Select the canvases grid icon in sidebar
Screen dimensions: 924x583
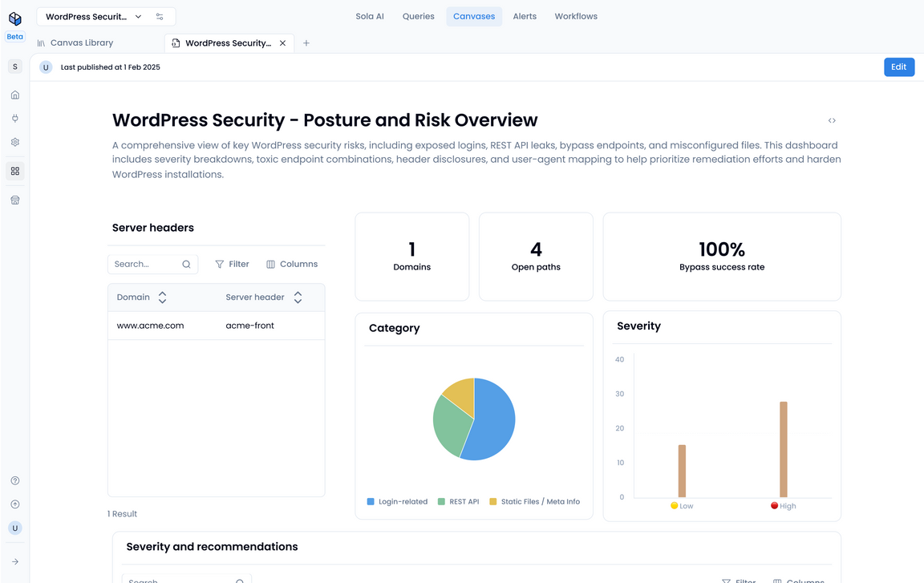15,171
